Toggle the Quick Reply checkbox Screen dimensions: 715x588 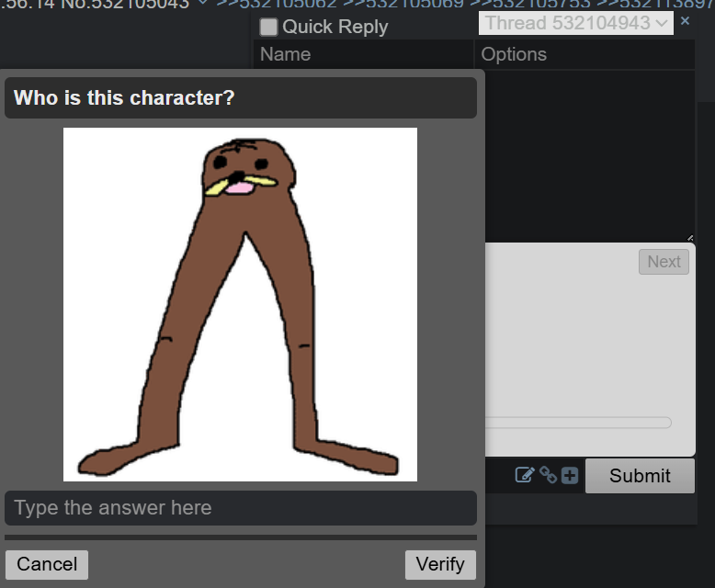[268, 27]
